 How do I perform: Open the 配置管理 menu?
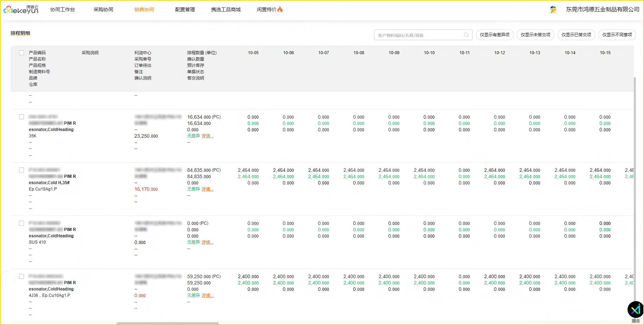click(185, 10)
